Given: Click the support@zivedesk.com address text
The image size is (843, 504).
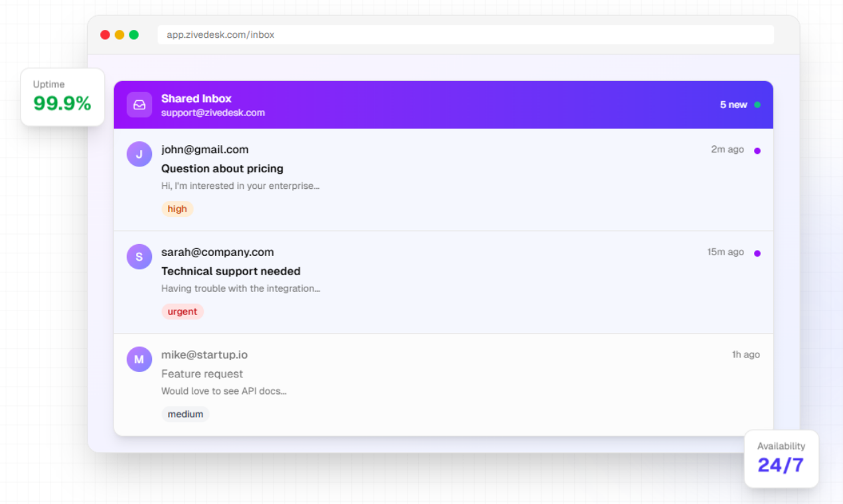Looking at the screenshot, I should [x=213, y=113].
